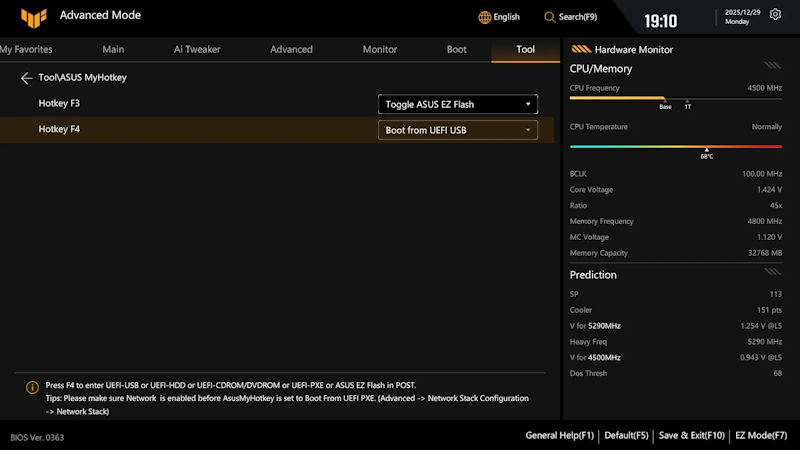Switch to EZ Mode(F7)
The image size is (800, 450).
point(761,436)
